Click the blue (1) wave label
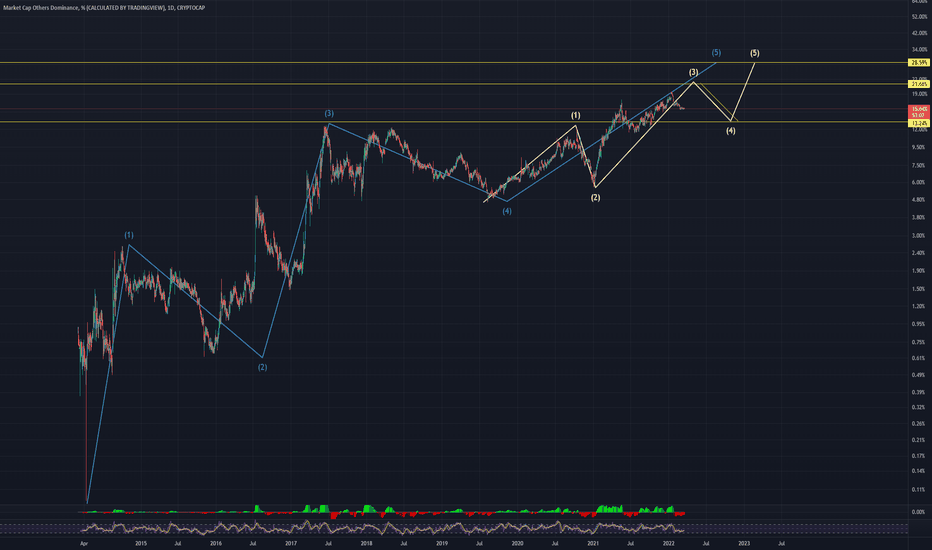The image size is (932, 550). [x=129, y=235]
